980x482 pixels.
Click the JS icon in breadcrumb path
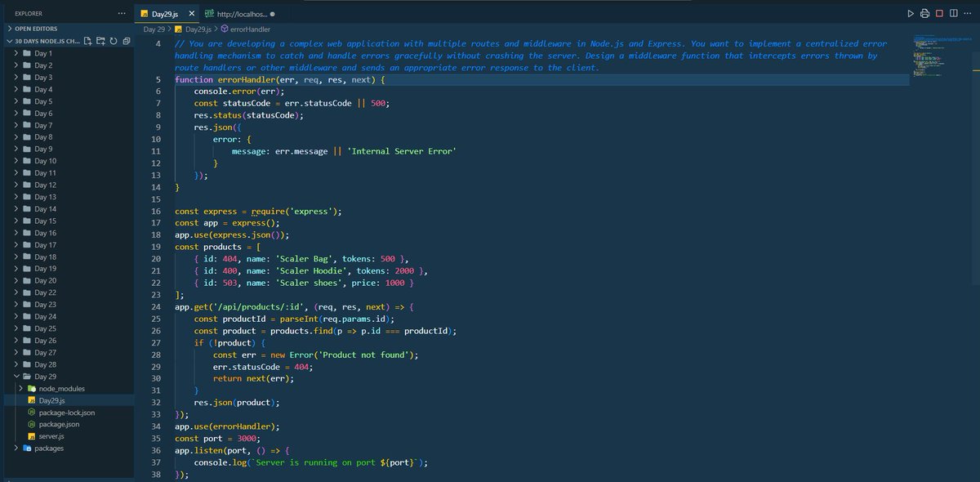(178, 29)
